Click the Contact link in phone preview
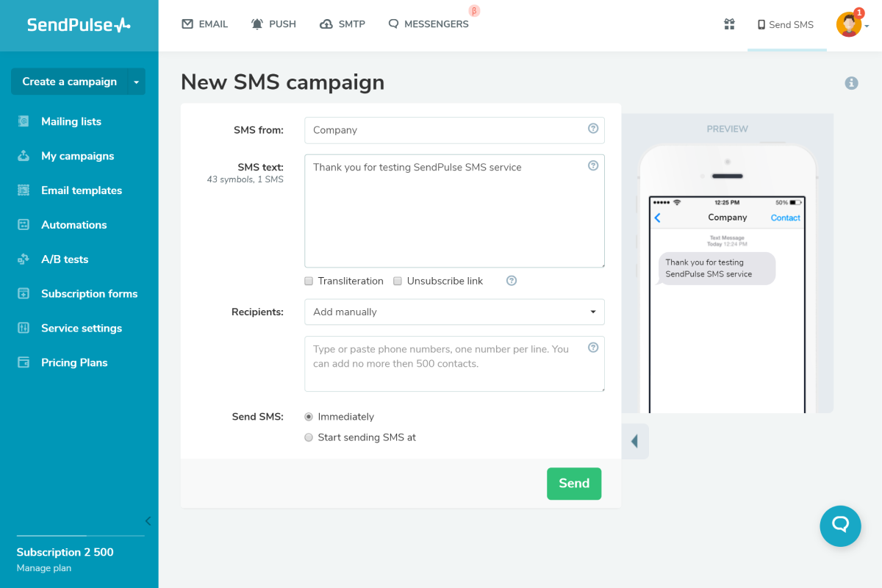Viewport: 882px width, 588px height. tap(785, 218)
